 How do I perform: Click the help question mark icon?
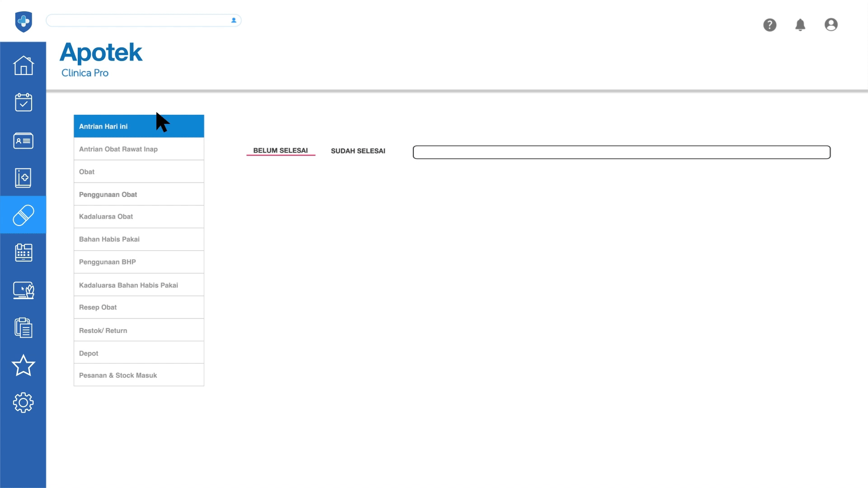[769, 25]
